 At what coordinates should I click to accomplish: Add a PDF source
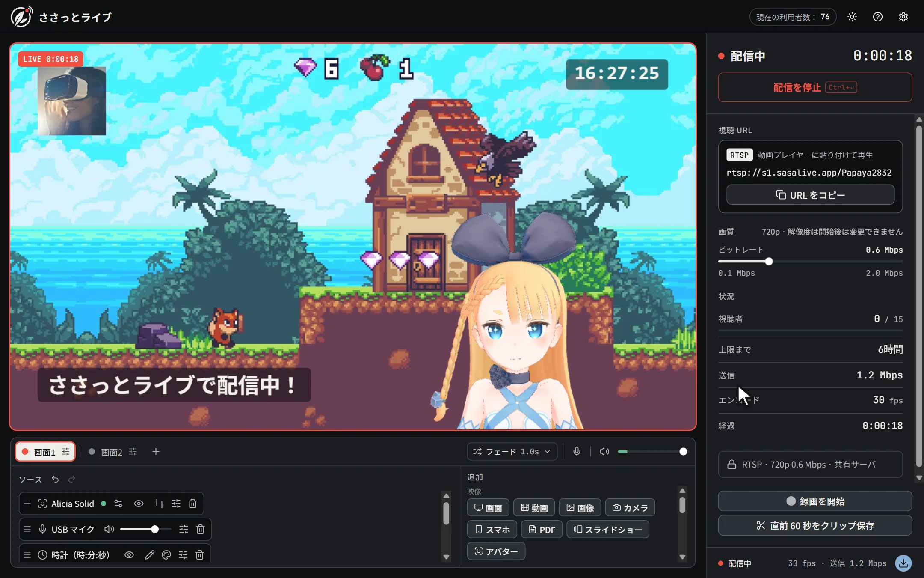[x=542, y=530]
